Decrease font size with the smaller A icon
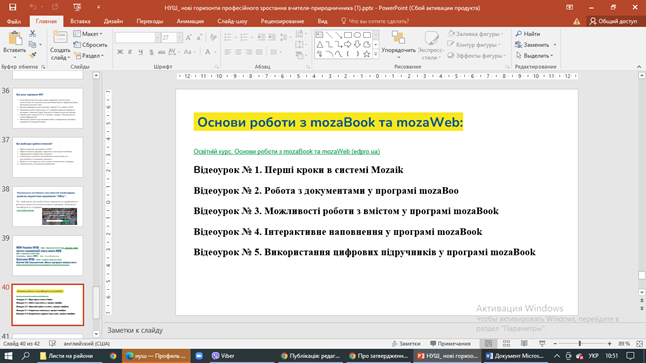Image resolution: width=646 pixels, height=363 pixels. [199, 37]
